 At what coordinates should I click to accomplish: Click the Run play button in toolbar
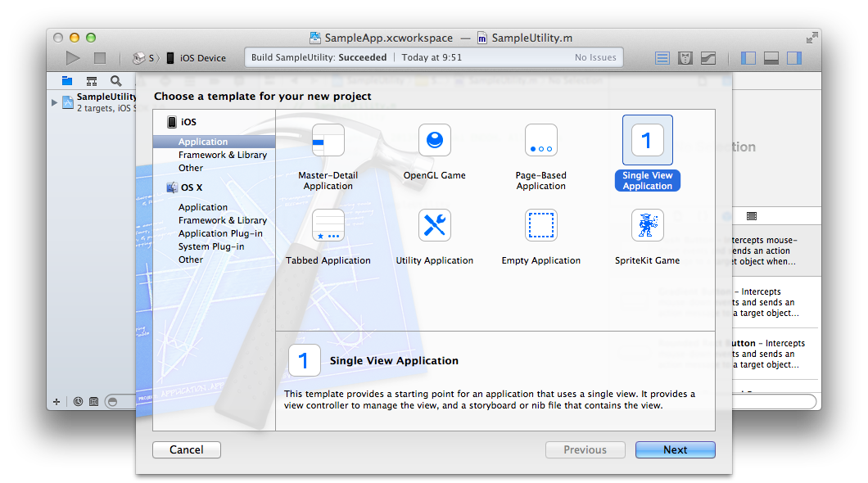click(x=73, y=58)
